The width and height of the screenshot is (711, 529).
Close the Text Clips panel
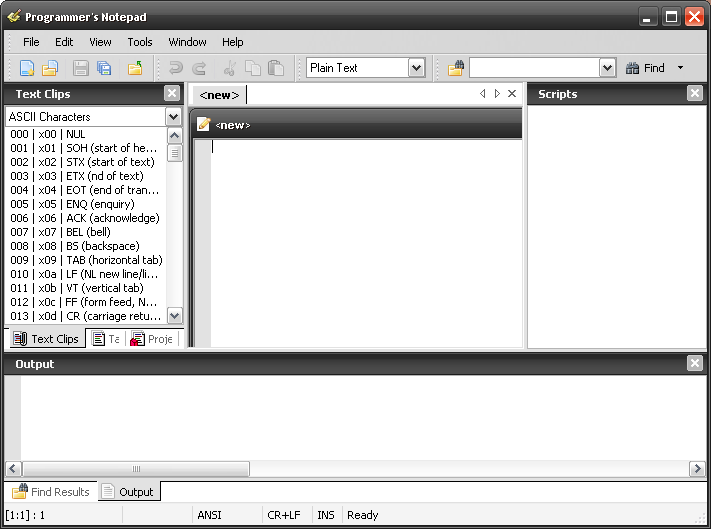tap(172, 93)
